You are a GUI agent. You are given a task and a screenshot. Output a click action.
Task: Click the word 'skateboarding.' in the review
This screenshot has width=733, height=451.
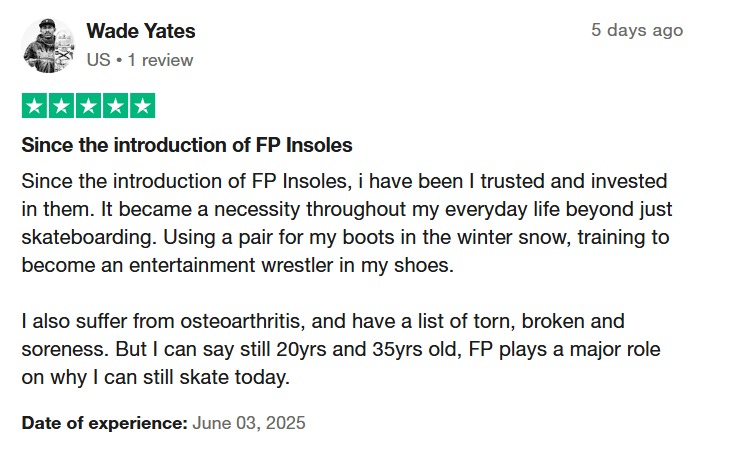(89, 237)
